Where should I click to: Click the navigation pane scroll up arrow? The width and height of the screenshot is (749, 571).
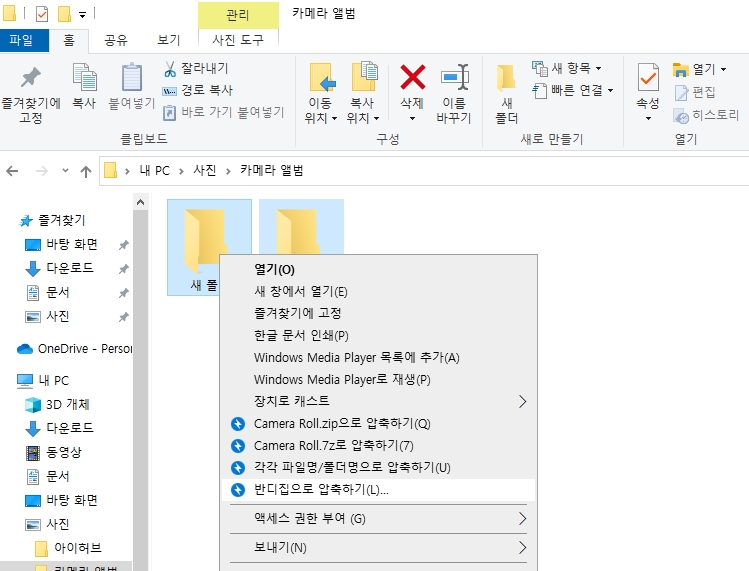pyautogui.click(x=140, y=203)
